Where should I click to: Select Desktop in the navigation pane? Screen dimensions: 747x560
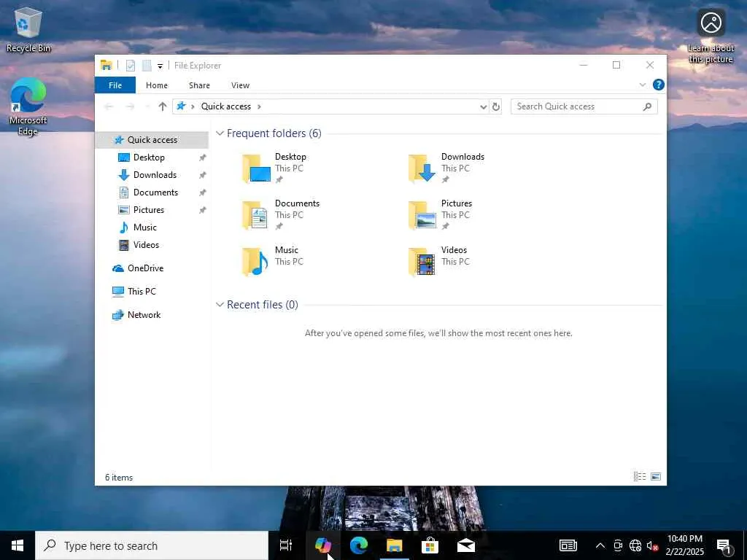(x=149, y=157)
